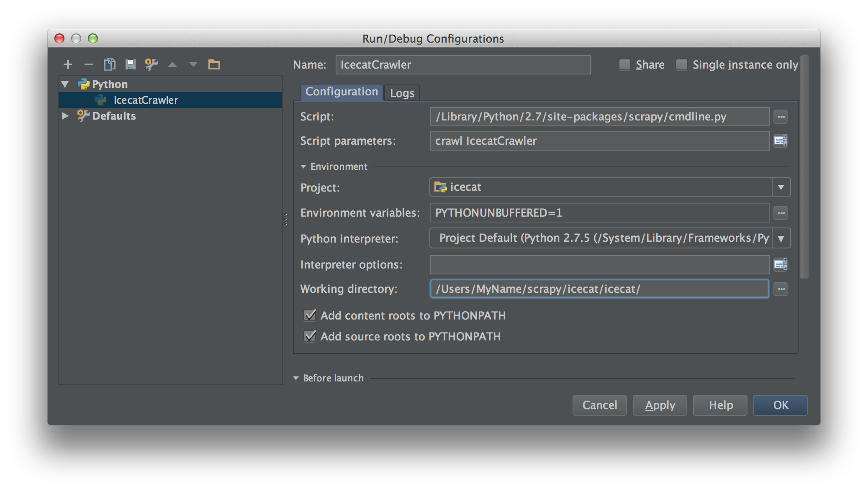
Task: Enable the Share checkbox
Action: click(624, 64)
